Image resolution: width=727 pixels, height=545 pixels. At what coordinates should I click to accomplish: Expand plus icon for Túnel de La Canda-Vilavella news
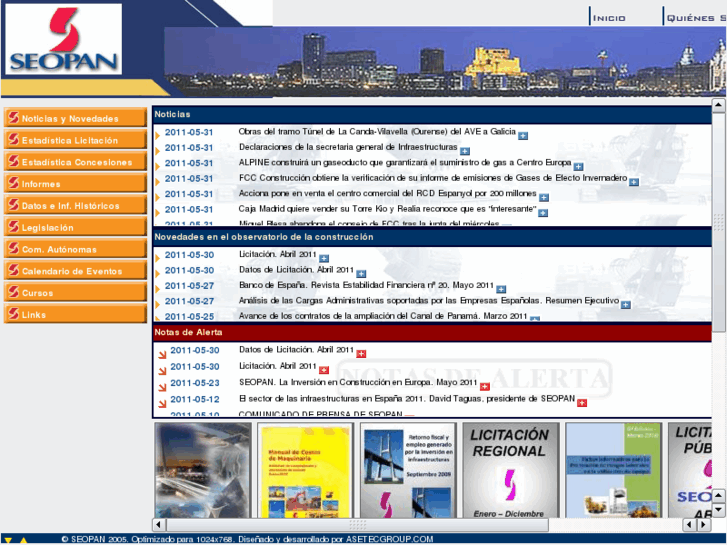click(x=523, y=136)
